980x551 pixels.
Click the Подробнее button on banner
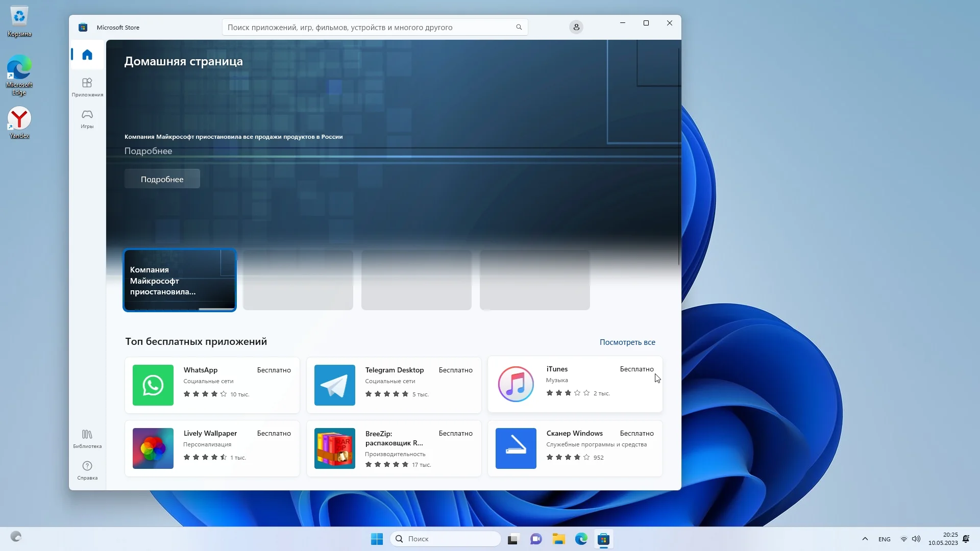(162, 179)
